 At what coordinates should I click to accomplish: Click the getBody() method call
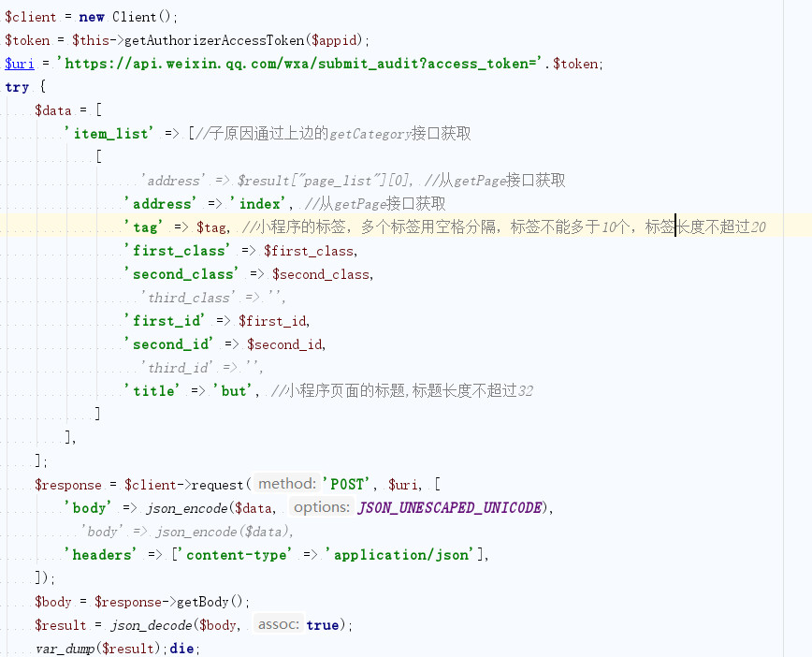tap(210, 602)
